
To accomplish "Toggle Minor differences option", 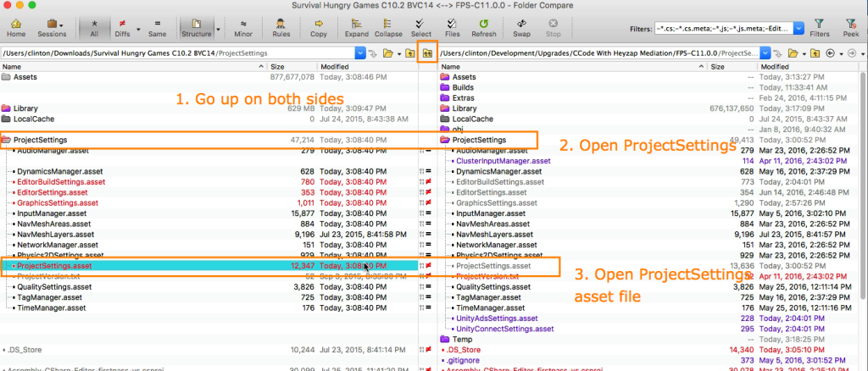I will point(243,28).
